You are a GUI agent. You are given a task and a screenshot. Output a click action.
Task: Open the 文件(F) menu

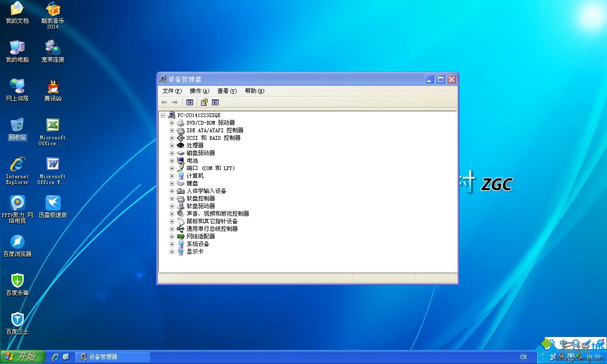172,91
